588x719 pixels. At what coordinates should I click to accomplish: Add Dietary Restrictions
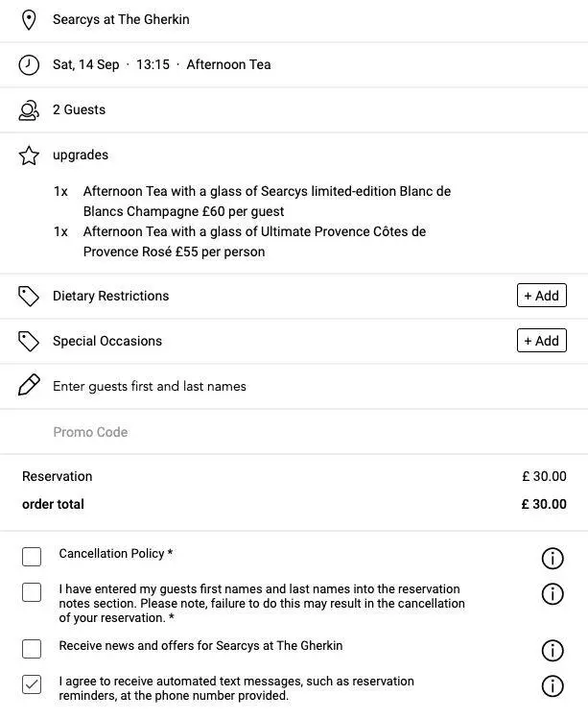point(542,296)
